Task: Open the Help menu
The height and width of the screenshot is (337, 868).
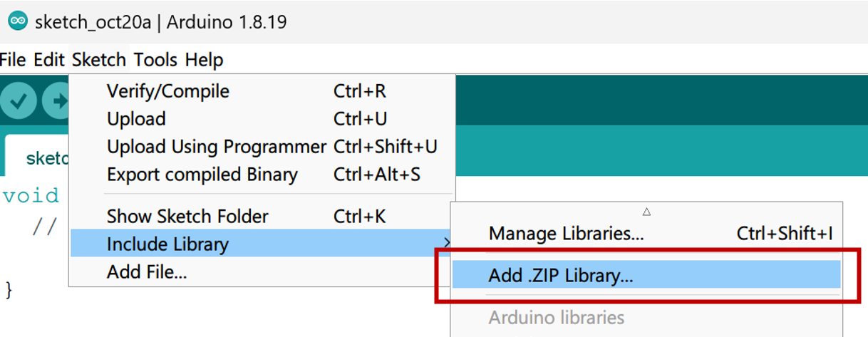Action: coord(204,60)
